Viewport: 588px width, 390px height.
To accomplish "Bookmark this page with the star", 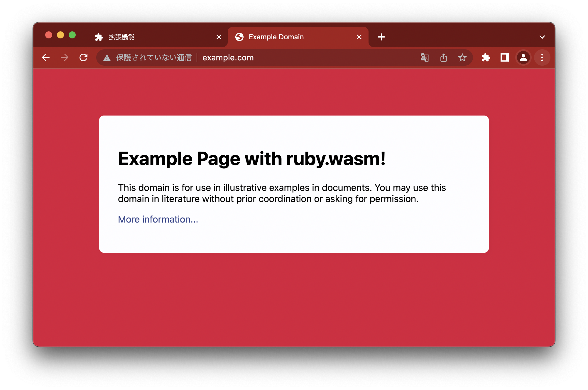I will (462, 57).
